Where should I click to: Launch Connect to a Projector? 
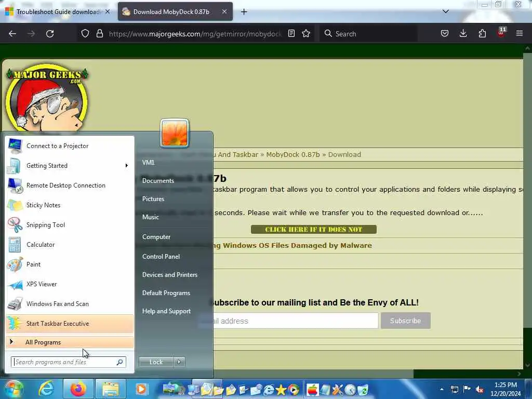70,146
